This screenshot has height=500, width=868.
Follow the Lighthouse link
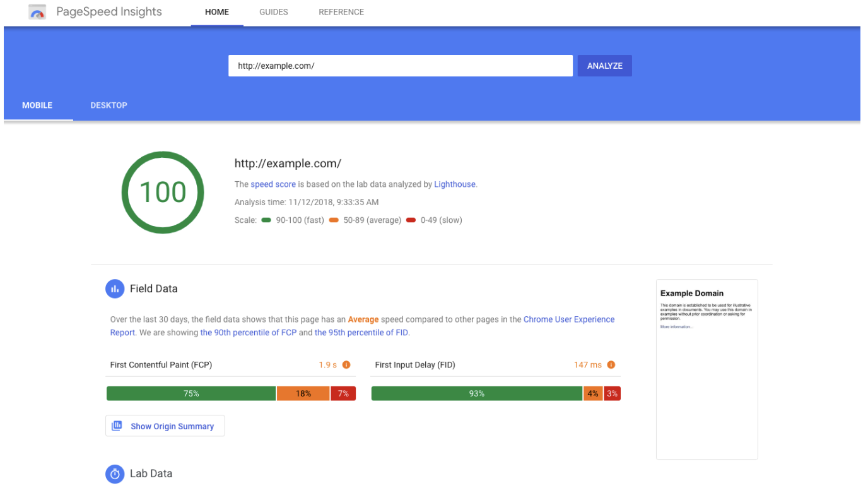[x=454, y=184]
